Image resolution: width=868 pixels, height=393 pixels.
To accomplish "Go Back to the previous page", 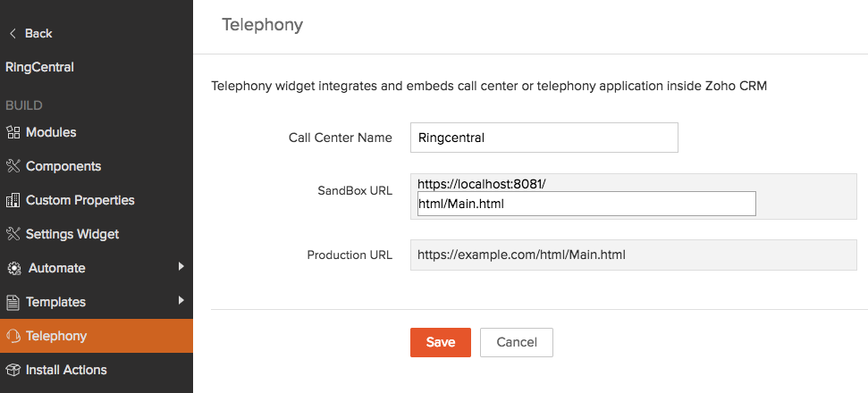I will click(38, 34).
